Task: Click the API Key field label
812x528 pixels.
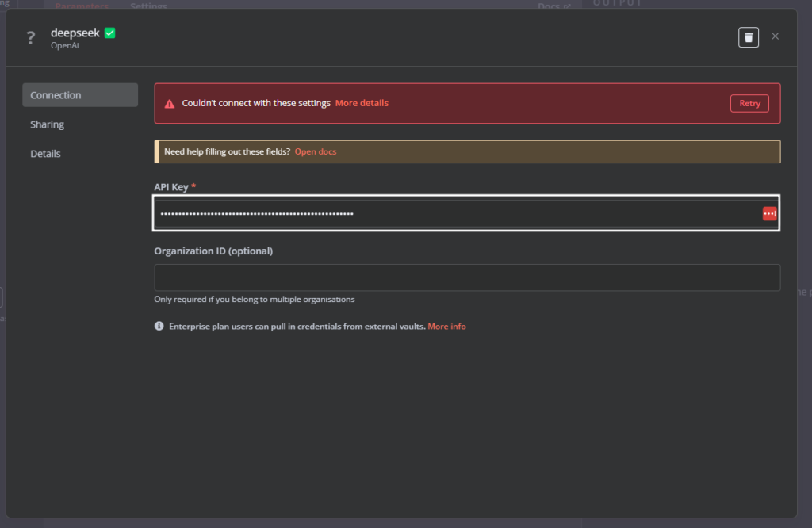Action: pyautogui.click(x=171, y=187)
